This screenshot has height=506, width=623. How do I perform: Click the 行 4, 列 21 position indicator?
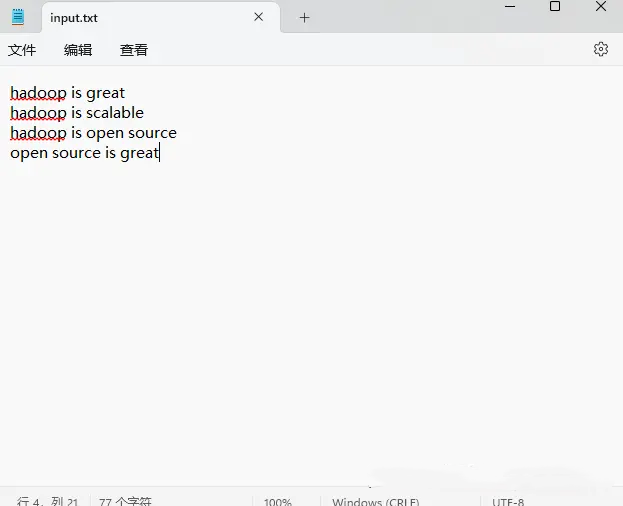[x=48, y=501]
